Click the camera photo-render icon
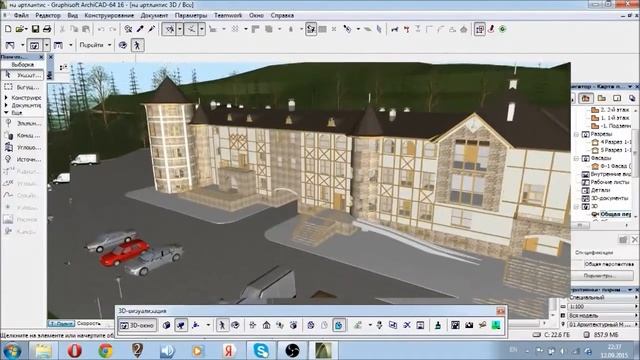Viewport: 640px width, 360px height. pyautogui.click(x=469, y=325)
